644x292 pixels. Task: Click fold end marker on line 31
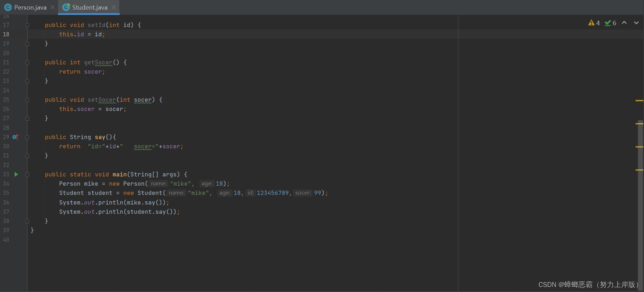pyautogui.click(x=27, y=155)
